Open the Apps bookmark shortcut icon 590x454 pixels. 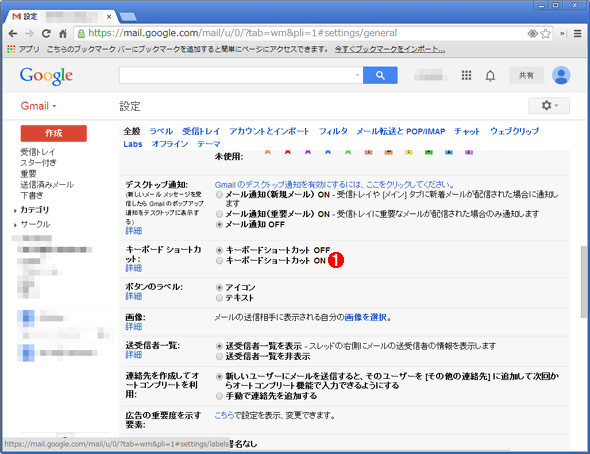[x=11, y=49]
